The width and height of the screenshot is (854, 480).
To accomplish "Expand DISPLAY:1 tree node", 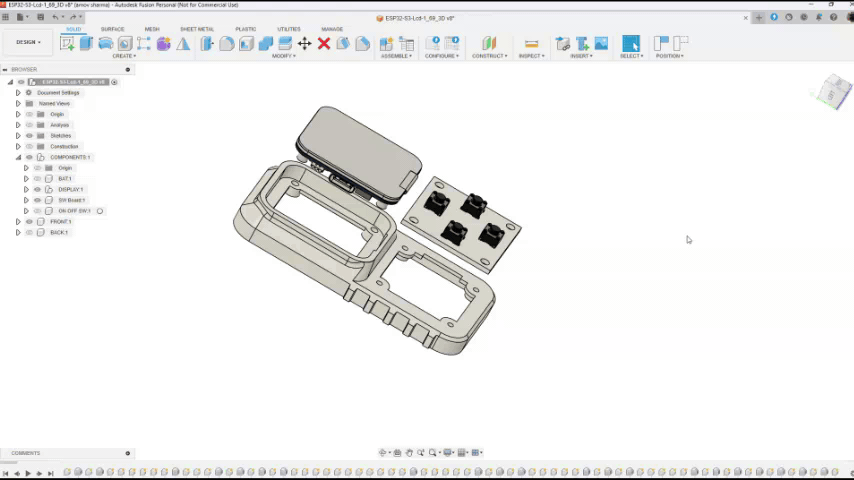I will click(x=26, y=190).
